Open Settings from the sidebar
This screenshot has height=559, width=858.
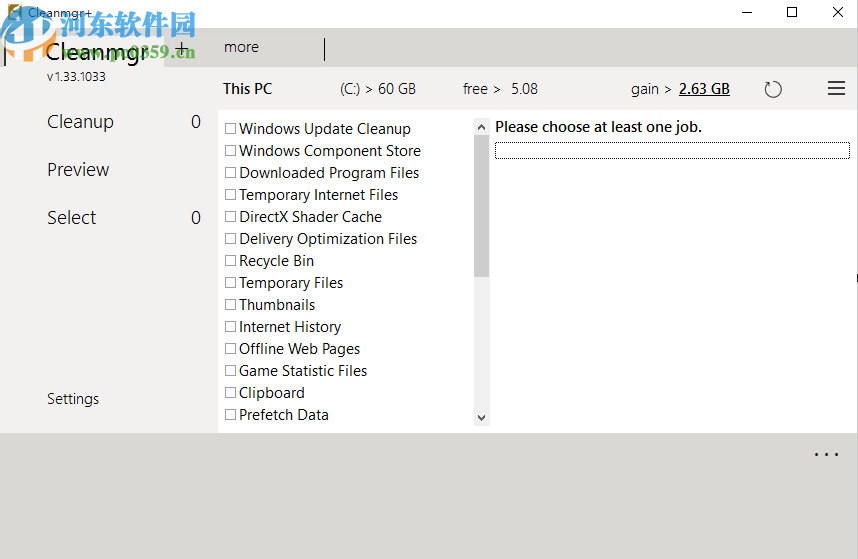73,399
